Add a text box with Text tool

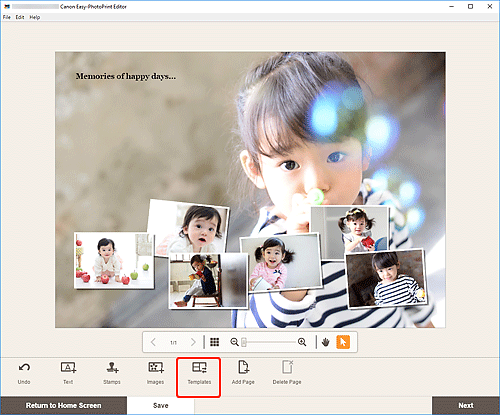[68, 367]
